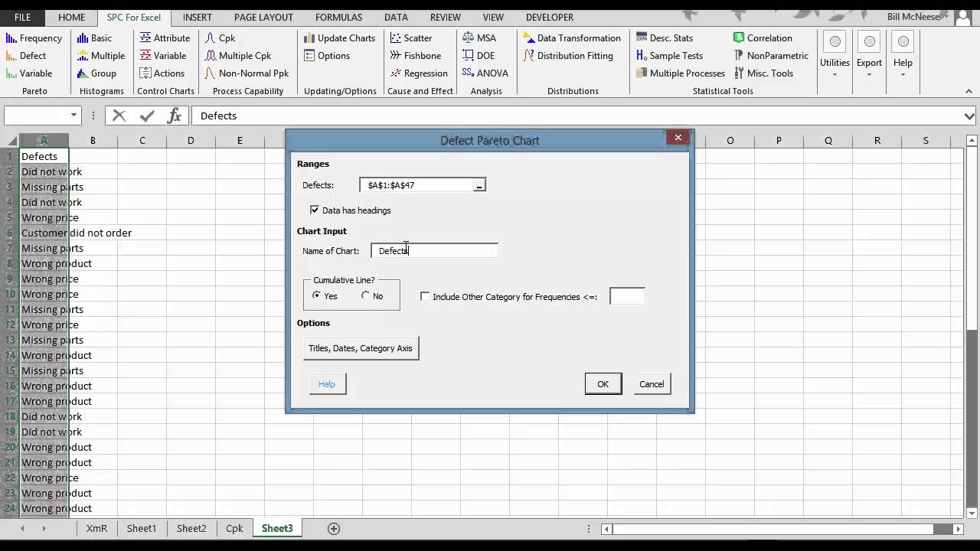Select the DOE analysis tool
Screen dimensions: 980x551
[479, 55]
